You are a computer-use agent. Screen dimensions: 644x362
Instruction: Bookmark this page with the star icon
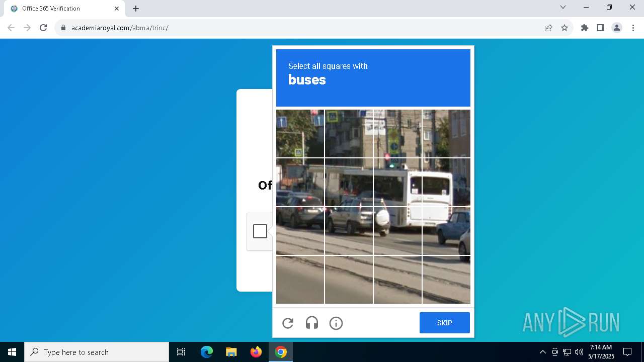click(565, 28)
